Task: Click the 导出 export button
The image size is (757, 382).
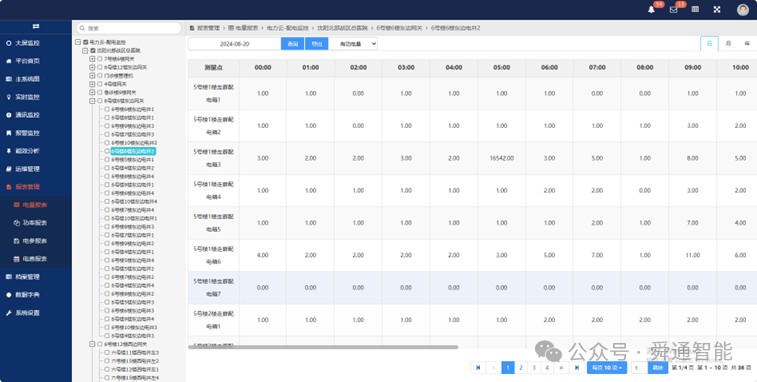Action: [x=317, y=44]
